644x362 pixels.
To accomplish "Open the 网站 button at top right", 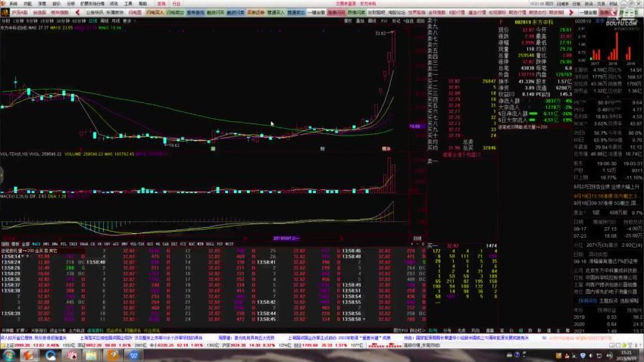I will pyautogui.click(x=613, y=3).
